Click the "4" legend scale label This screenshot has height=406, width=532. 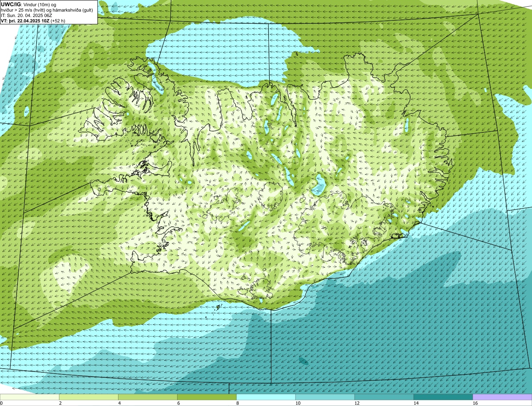pyautogui.click(x=119, y=403)
